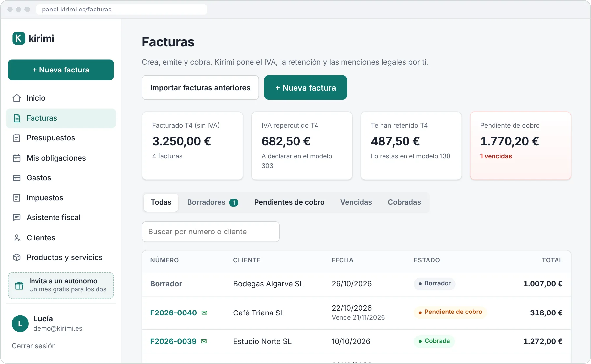This screenshot has height=364, width=591.
Task: Click Bodegas Algarve SL client cell
Action: pyautogui.click(x=268, y=284)
